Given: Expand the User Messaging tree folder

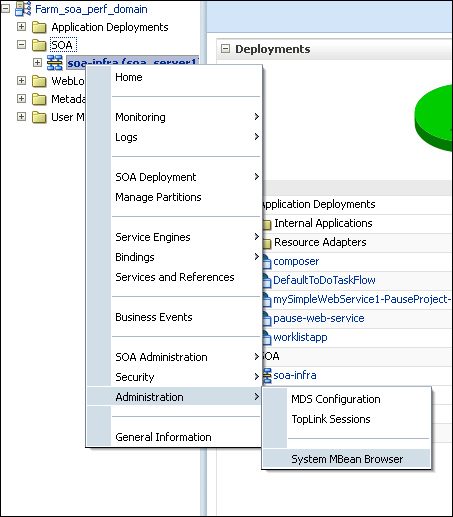Looking at the screenshot, I should pyautogui.click(x=21, y=117).
